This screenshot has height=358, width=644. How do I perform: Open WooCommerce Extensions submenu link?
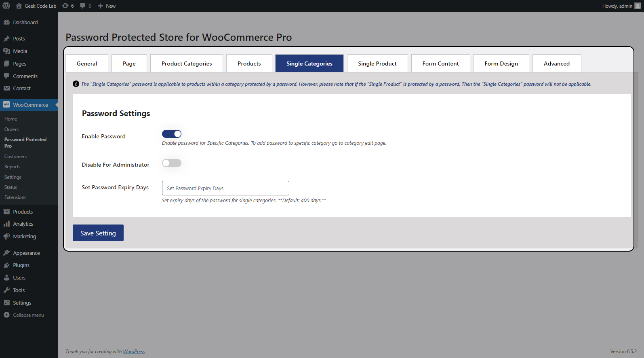click(x=15, y=197)
